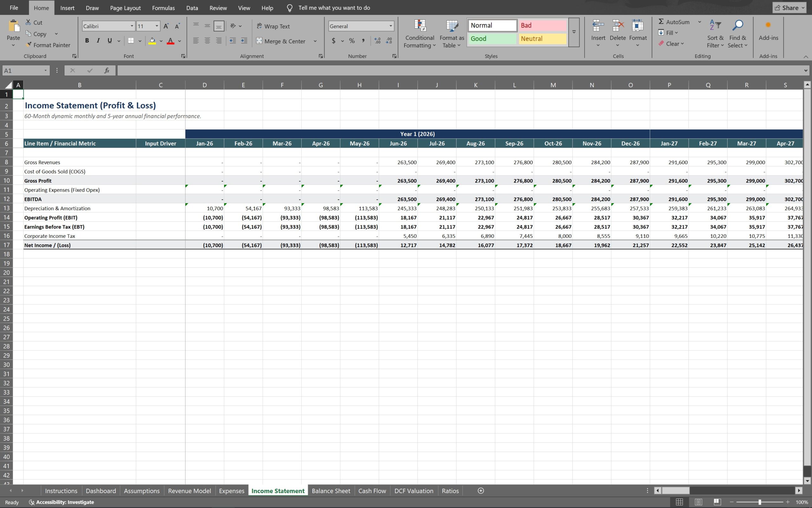Click yellow Fill Color swatch
This screenshot has height=508, width=812.
152,41
